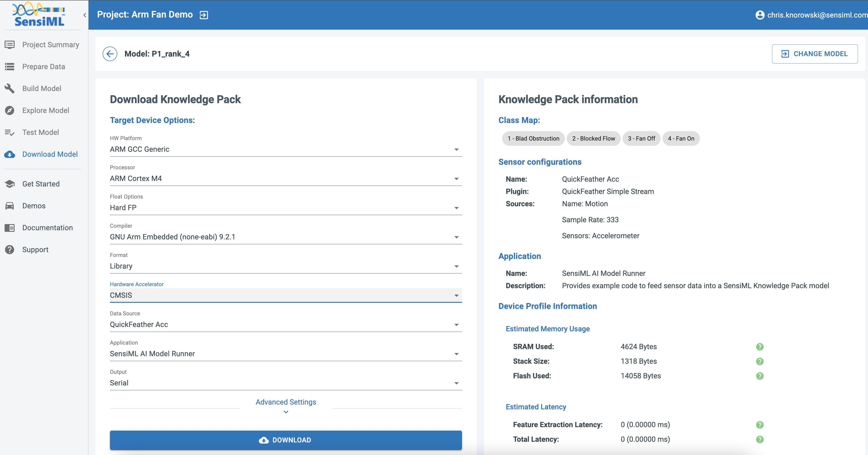Click the Model: P1_rank_4 heading
This screenshot has width=868, height=455.
click(x=157, y=54)
